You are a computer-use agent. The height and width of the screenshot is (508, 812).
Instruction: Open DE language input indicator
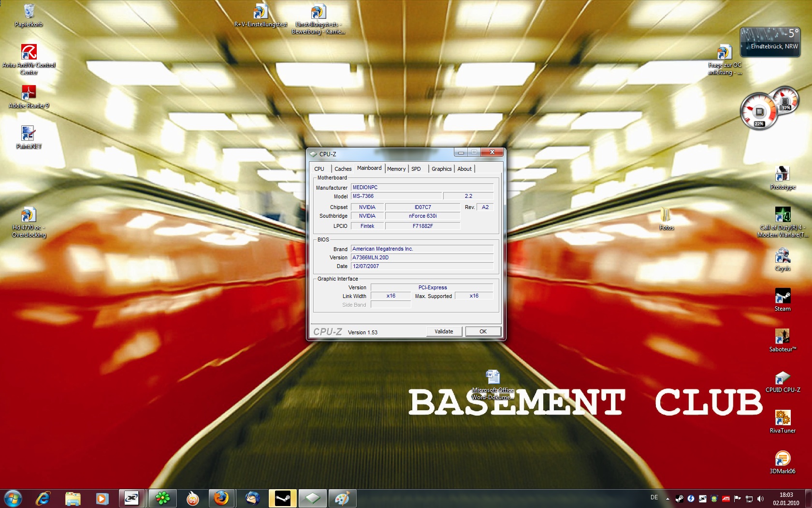pyautogui.click(x=654, y=497)
